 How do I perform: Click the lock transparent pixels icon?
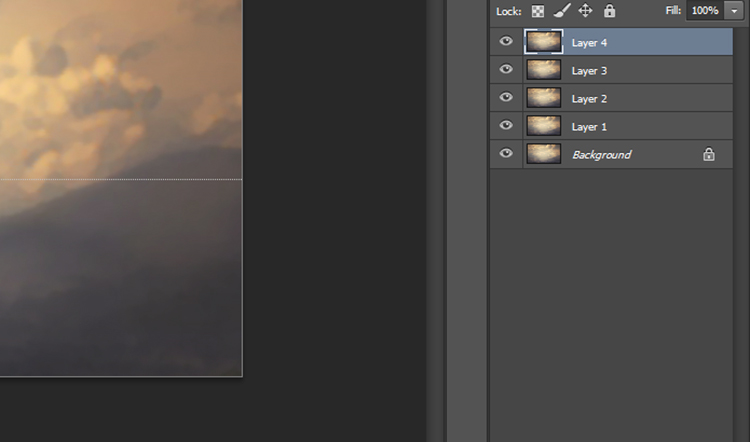pos(538,11)
